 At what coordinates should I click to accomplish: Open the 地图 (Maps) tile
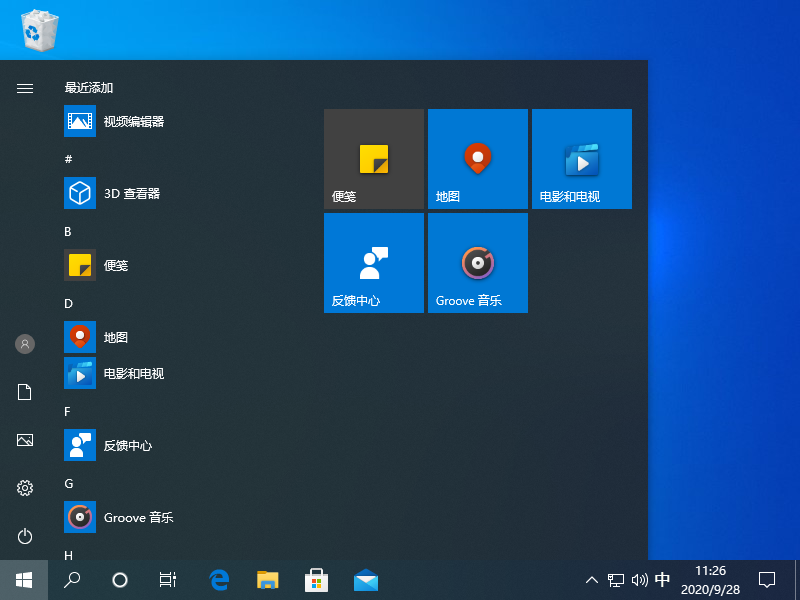click(x=477, y=158)
